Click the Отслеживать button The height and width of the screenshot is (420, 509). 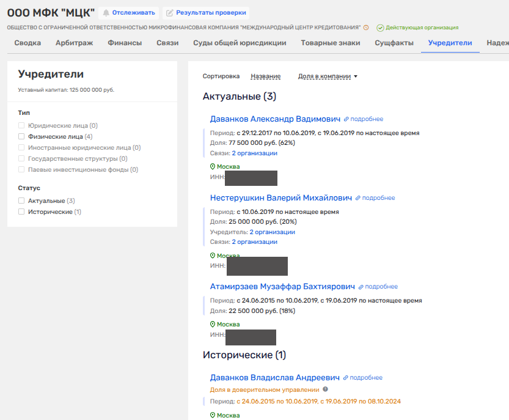tap(128, 13)
